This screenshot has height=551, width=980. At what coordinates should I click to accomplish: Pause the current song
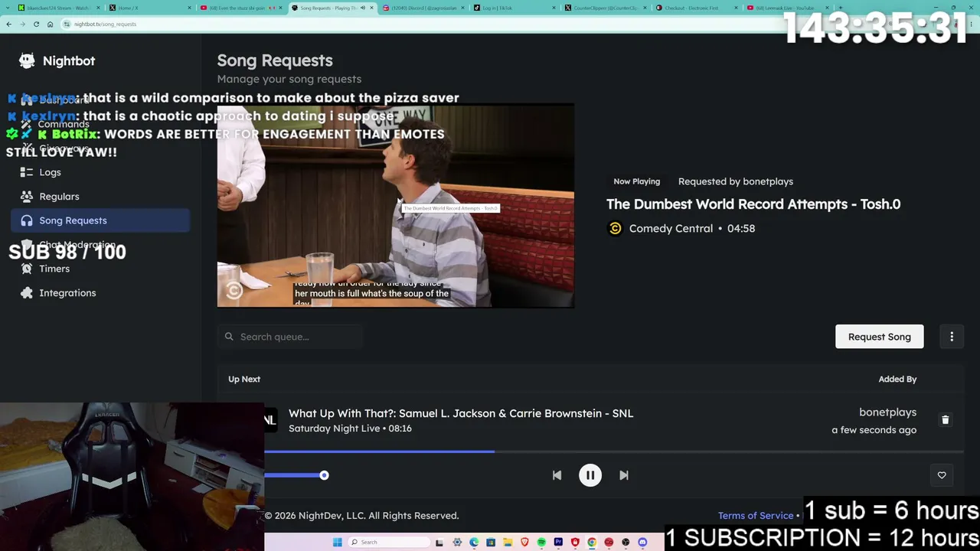590,475
